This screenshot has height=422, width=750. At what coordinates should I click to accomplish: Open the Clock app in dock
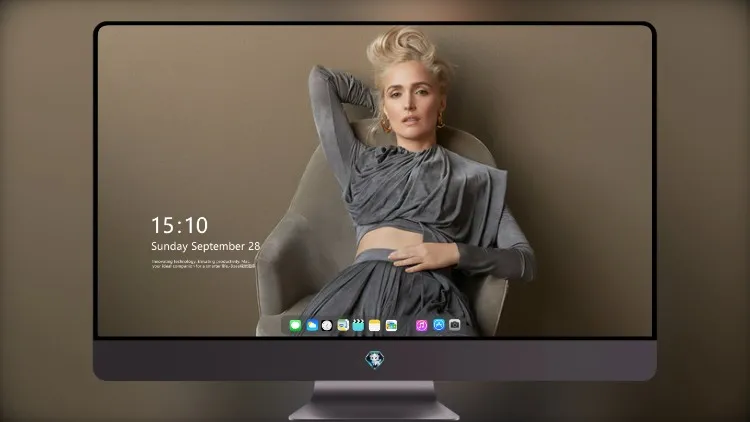click(x=327, y=326)
